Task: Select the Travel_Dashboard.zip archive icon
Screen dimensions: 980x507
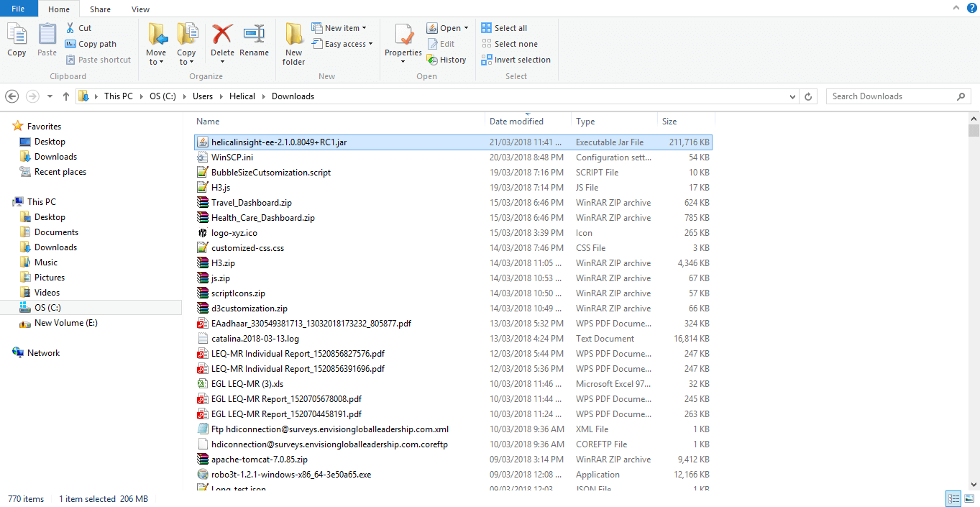Action: point(203,203)
